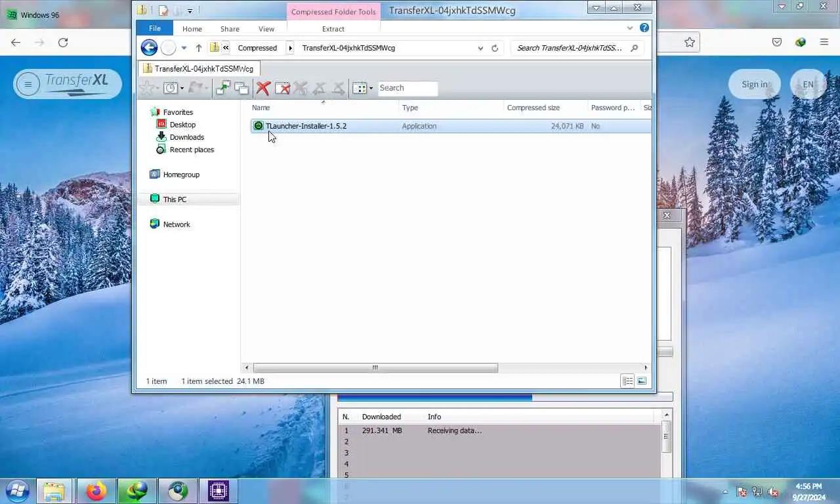Open the Home ribbon tab

[192, 29]
